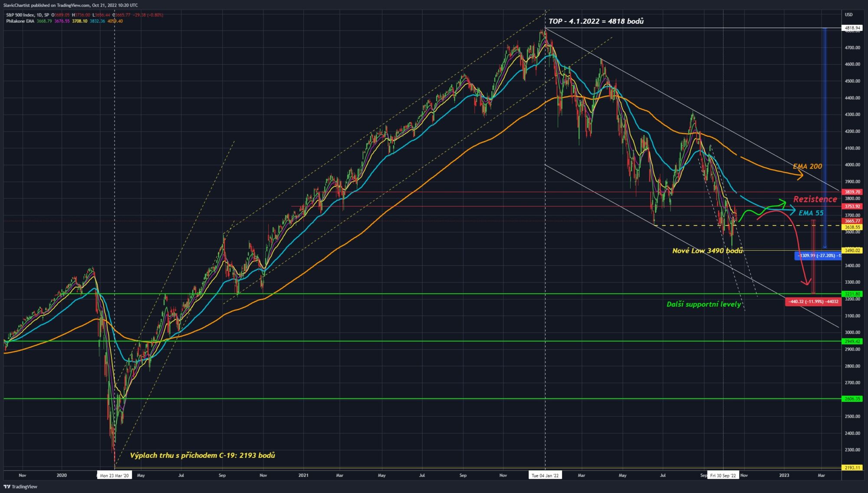This screenshot has width=868, height=493.
Task: Click the green 3231.80 support price tag
Action: point(852,294)
